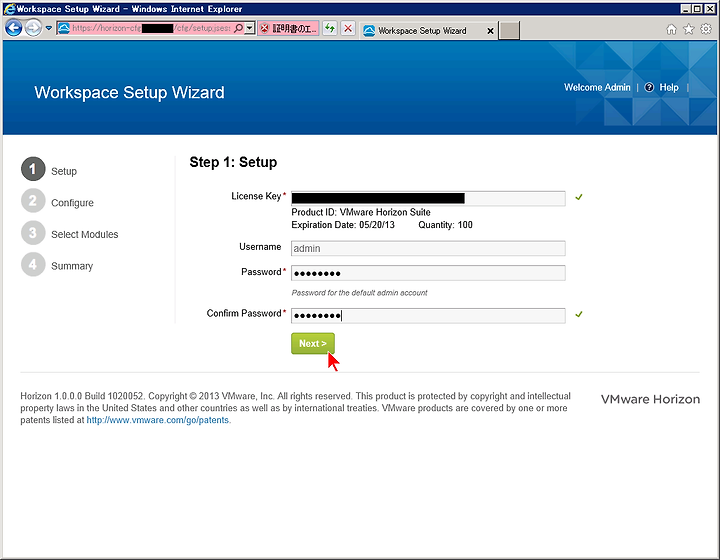
Task: Open Favorites with the star icon
Action: [689, 29]
